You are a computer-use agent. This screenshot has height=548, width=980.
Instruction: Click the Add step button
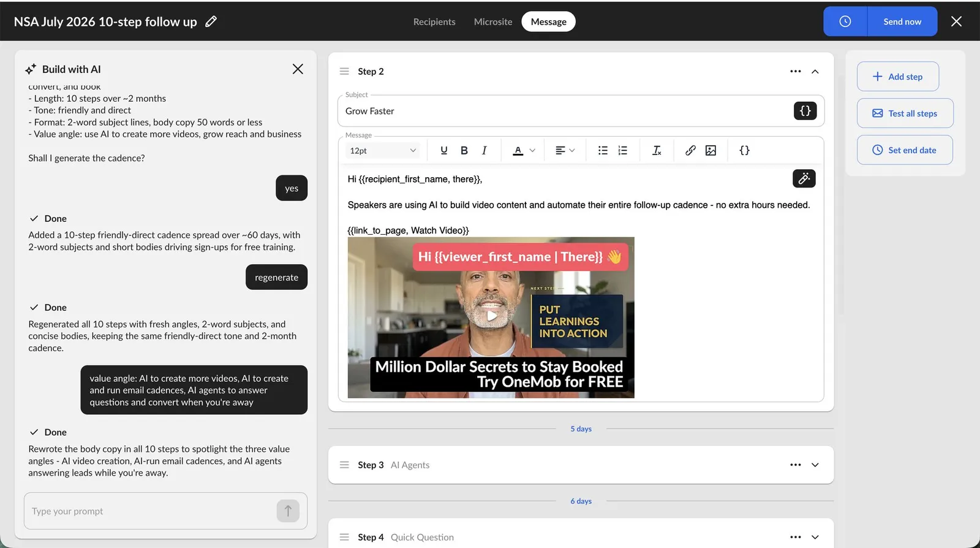(x=898, y=77)
